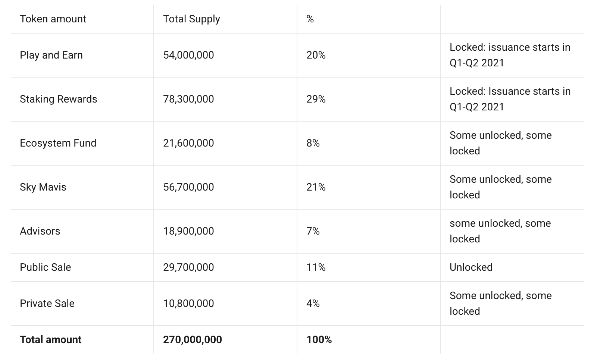Select the "Ecosystem Fund" row label
This screenshot has width=597, height=364.
pyautogui.click(x=58, y=143)
